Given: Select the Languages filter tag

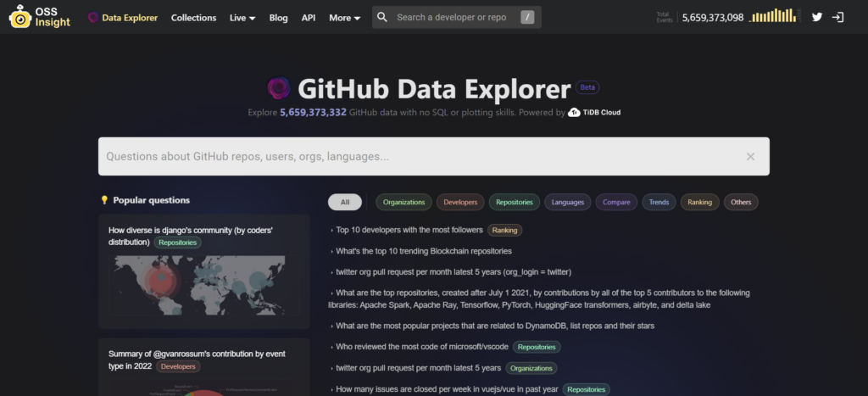Looking at the screenshot, I should (568, 202).
